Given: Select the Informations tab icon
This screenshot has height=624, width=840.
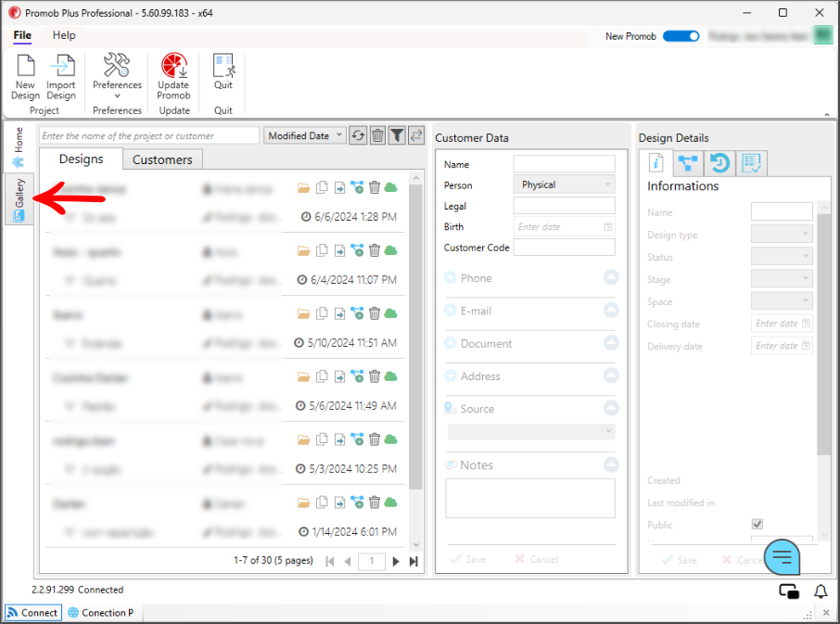Looking at the screenshot, I should [655, 163].
